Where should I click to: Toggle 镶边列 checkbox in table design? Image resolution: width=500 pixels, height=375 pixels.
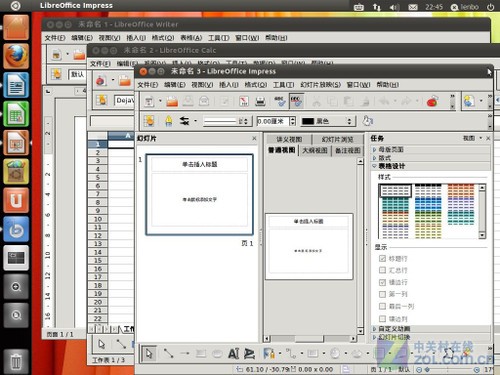pyautogui.click(x=382, y=318)
